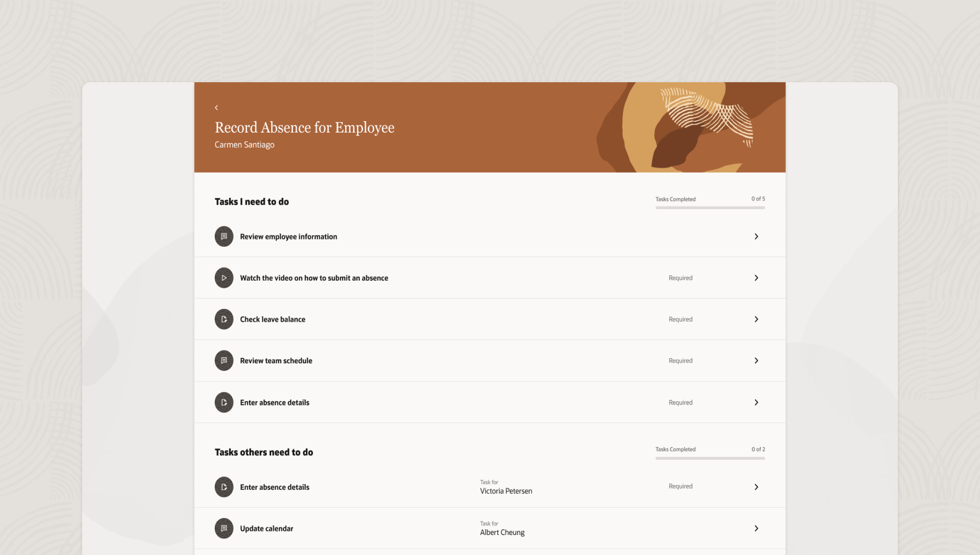The width and height of the screenshot is (980, 555).
Task: Open Victoria Petersen's task chevron
Action: 756,487
